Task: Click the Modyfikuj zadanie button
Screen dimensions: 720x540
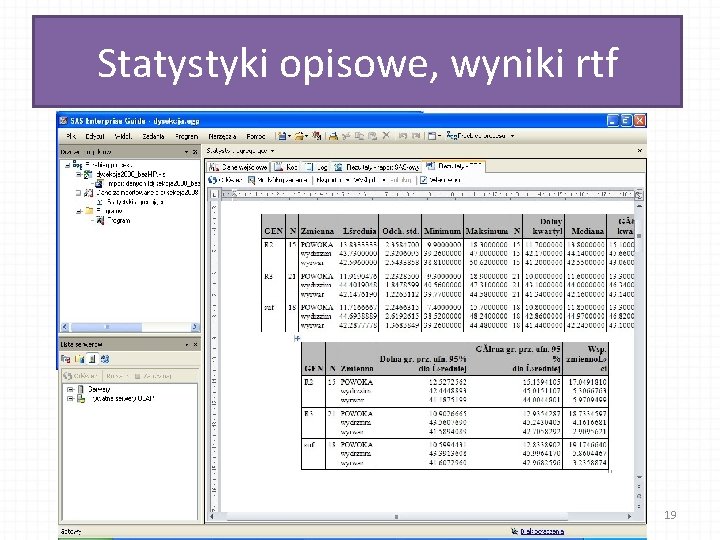Action: (277, 180)
